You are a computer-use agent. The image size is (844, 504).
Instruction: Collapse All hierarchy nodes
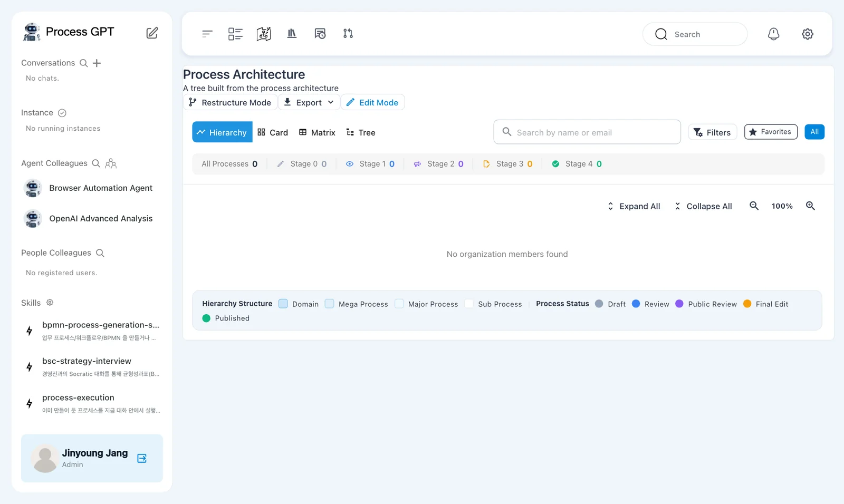(703, 206)
